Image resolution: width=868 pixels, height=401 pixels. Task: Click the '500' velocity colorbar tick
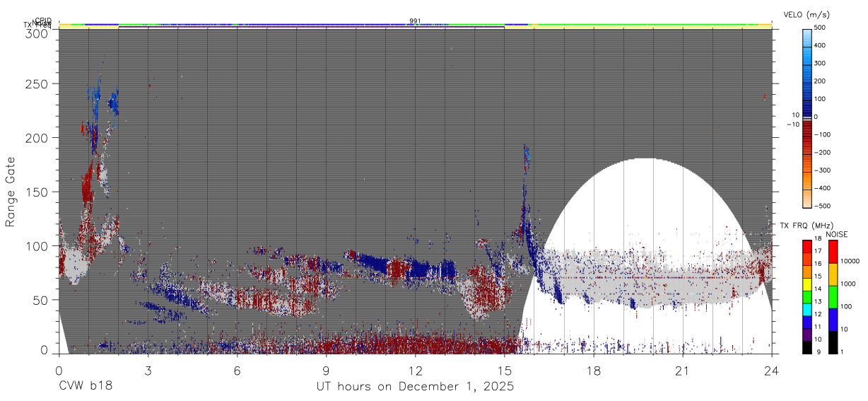pyautogui.click(x=820, y=28)
